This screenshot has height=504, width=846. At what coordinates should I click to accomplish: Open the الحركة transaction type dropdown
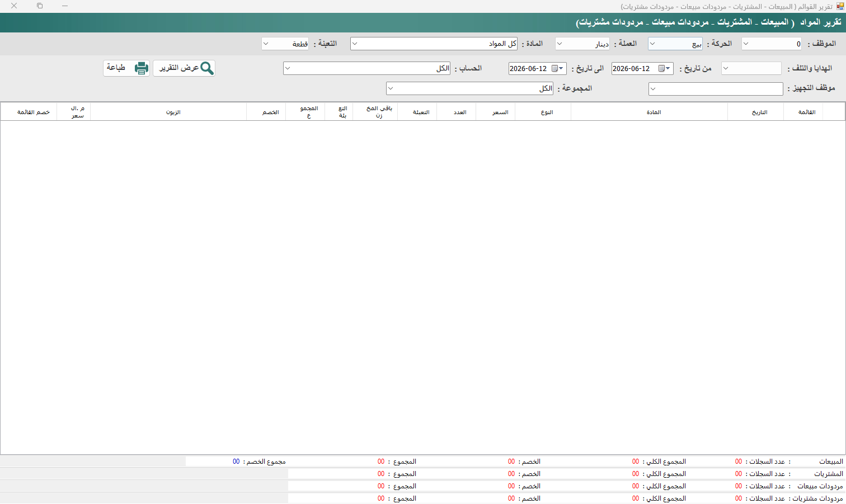pos(652,44)
